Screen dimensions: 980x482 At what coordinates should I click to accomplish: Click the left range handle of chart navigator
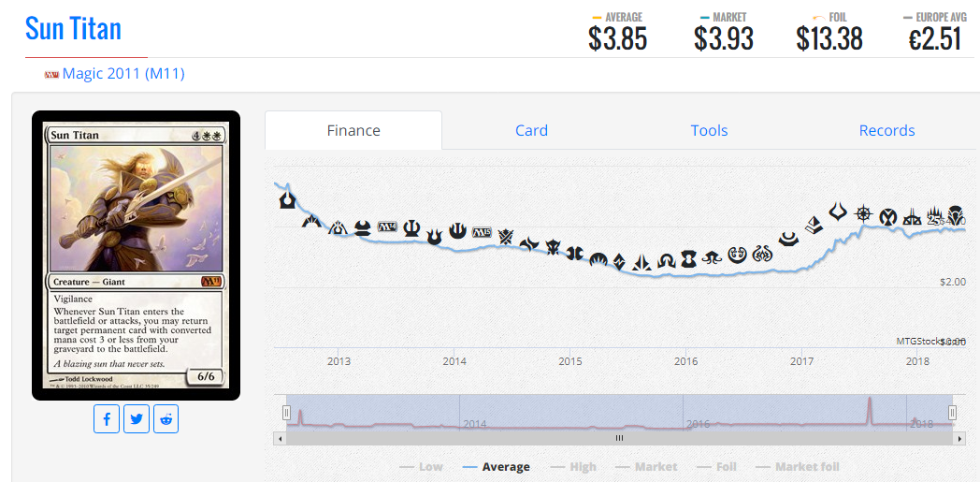pyautogui.click(x=286, y=413)
